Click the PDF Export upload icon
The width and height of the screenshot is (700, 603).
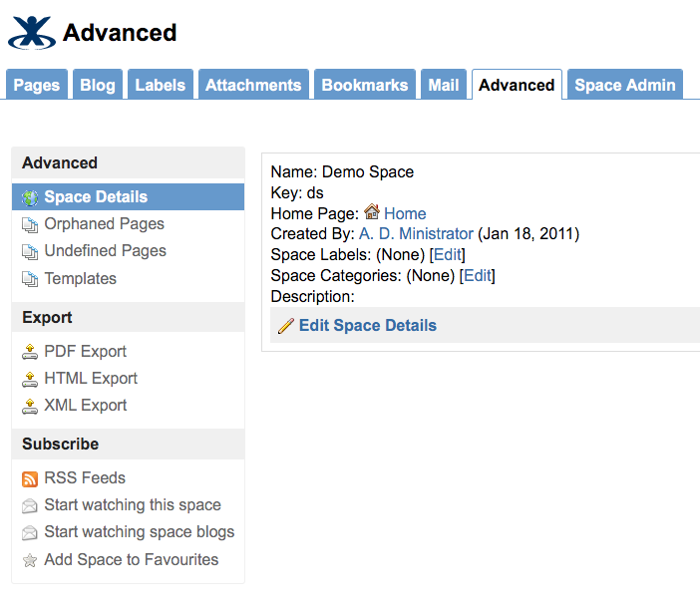pyautogui.click(x=30, y=352)
